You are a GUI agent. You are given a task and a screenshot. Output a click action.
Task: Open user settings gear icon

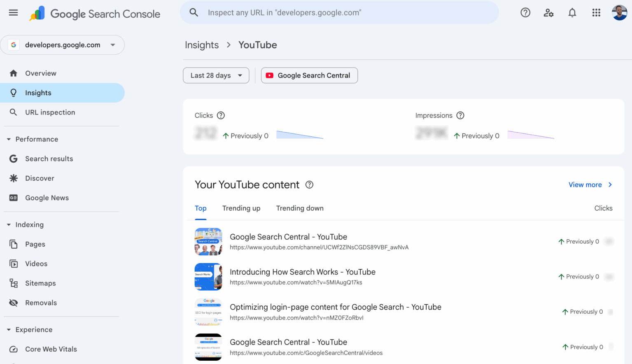[548, 13]
